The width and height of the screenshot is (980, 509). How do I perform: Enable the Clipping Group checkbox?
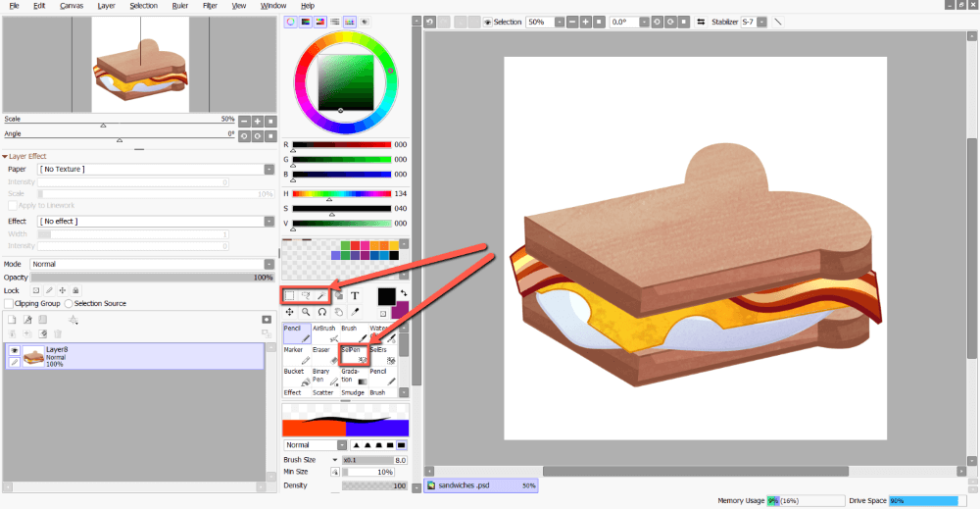[10, 304]
